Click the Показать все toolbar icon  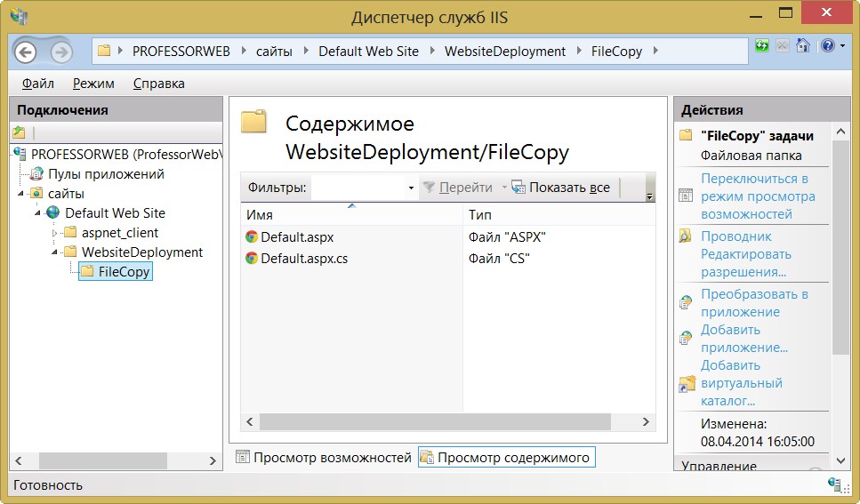point(518,187)
